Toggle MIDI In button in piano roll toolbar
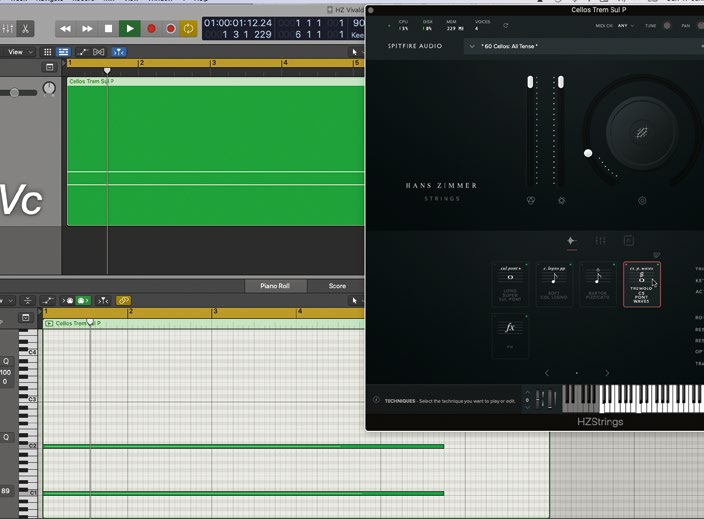704x519 pixels. (68, 300)
